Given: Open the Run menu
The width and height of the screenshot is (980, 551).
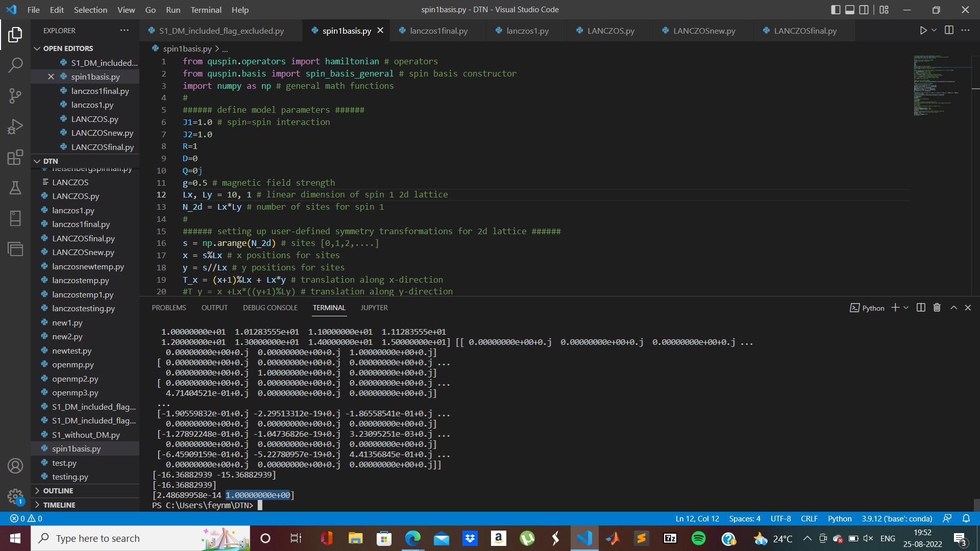Looking at the screenshot, I should (x=173, y=10).
